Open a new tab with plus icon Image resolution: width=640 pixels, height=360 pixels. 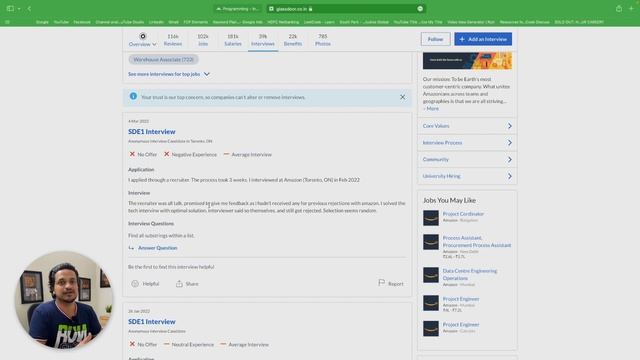pos(631,9)
